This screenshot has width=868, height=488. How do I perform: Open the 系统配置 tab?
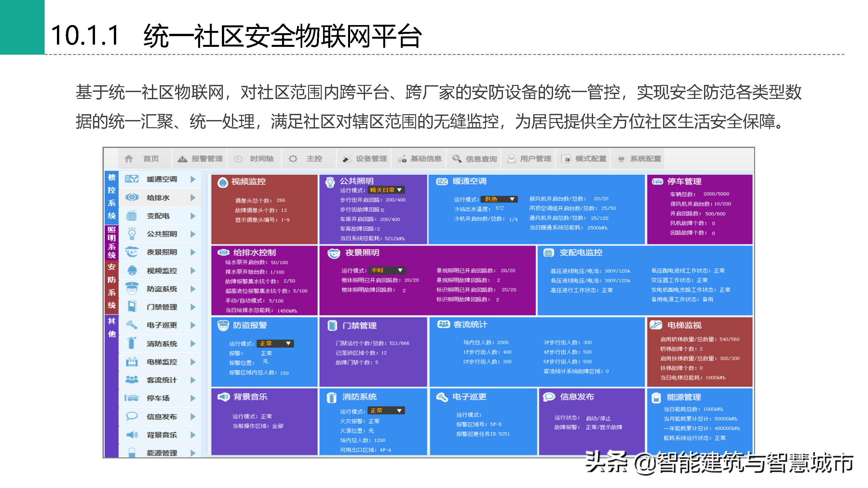638,158
